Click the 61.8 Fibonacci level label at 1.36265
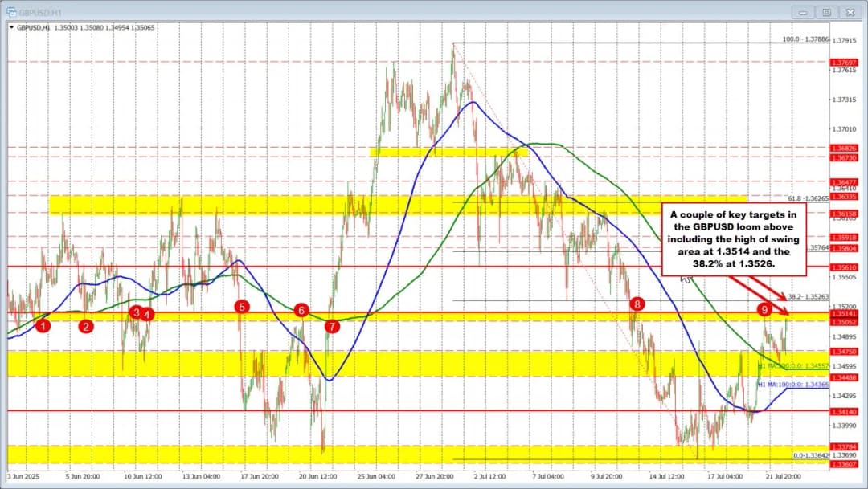 [x=808, y=197]
